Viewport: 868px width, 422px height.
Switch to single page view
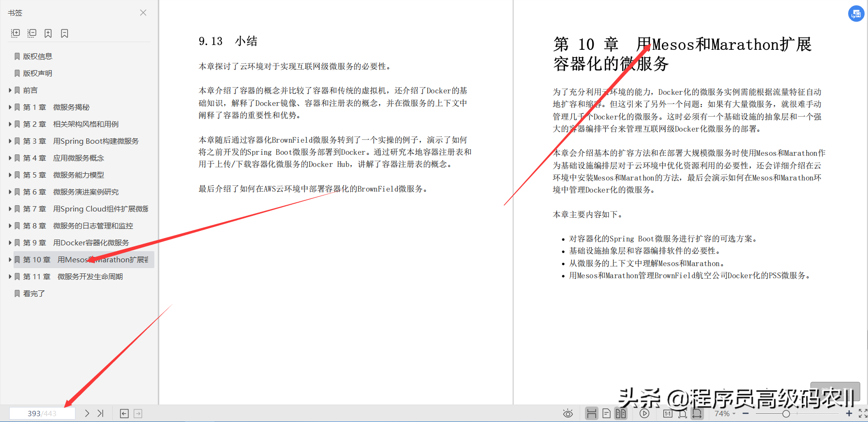(606, 413)
